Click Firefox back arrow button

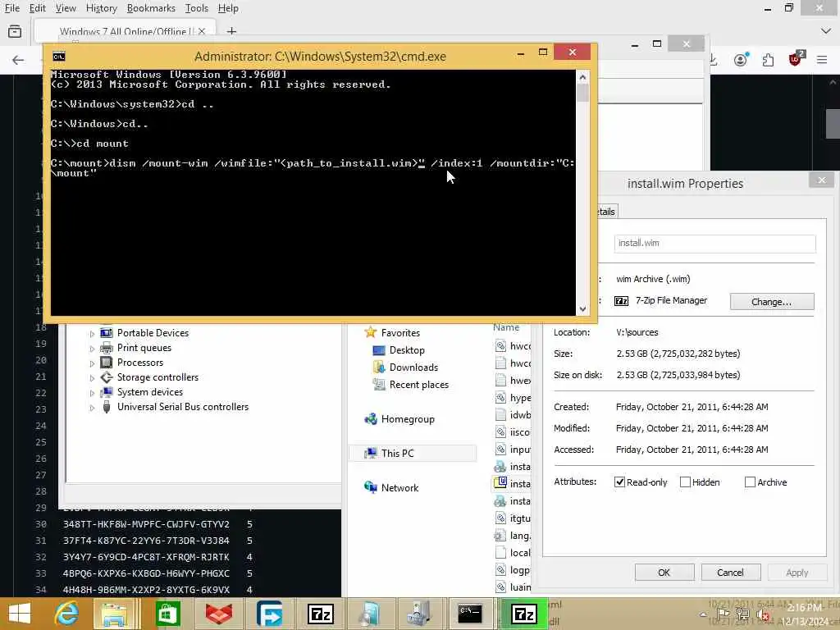[x=18, y=60]
